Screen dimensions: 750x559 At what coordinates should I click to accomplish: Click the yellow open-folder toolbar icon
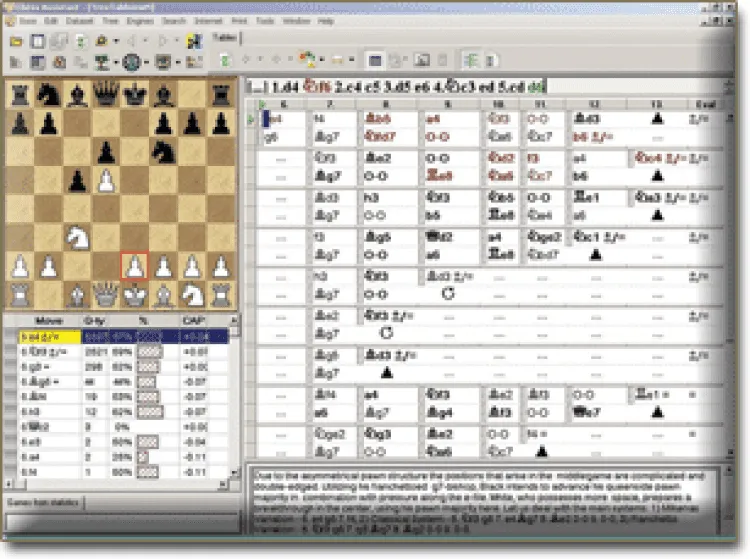point(16,42)
